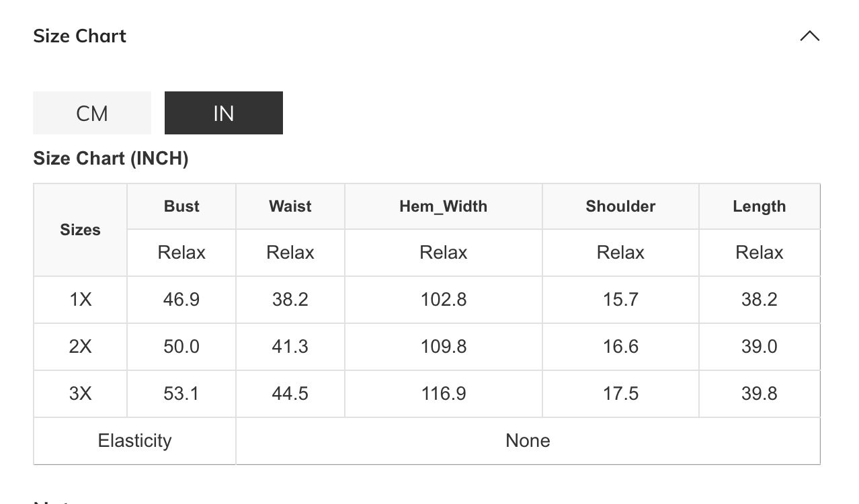Select the 1X size row label
Image resolution: width=859 pixels, height=504 pixels.
tap(80, 300)
